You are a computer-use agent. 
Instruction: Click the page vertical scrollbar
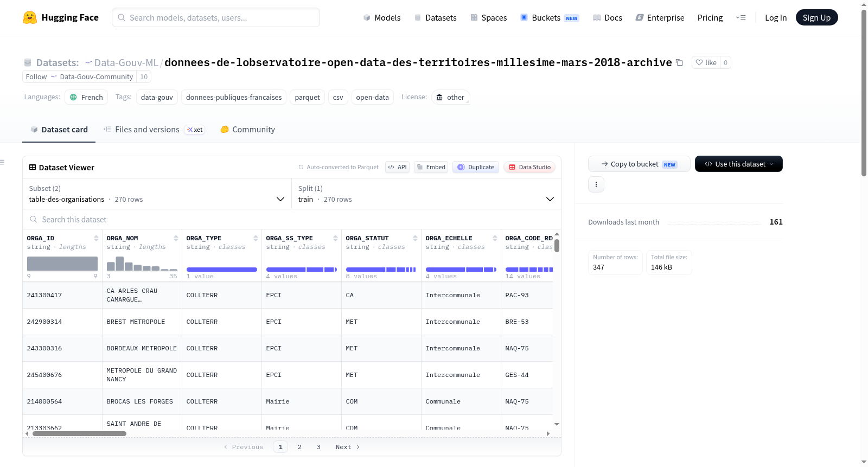[x=864, y=93]
